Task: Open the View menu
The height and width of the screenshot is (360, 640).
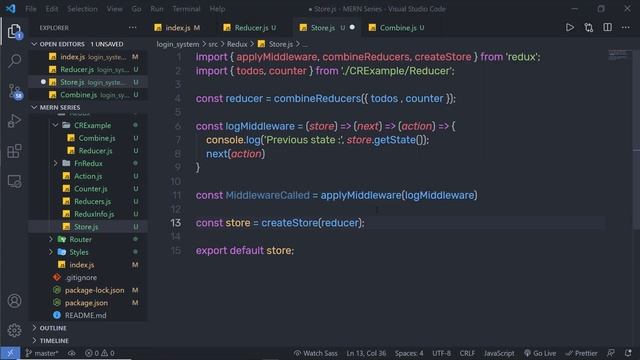Action: [x=114, y=9]
